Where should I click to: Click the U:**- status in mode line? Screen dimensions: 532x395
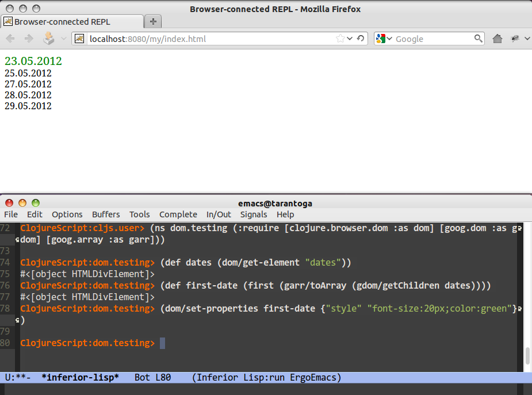point(18,377)
